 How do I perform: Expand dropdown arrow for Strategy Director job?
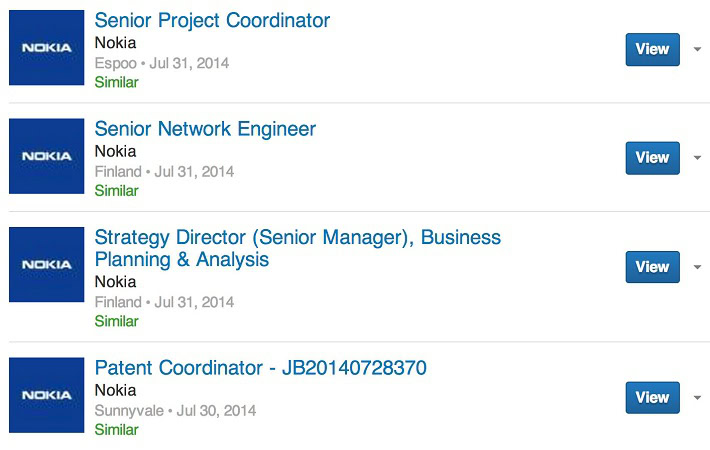point(697,267)
